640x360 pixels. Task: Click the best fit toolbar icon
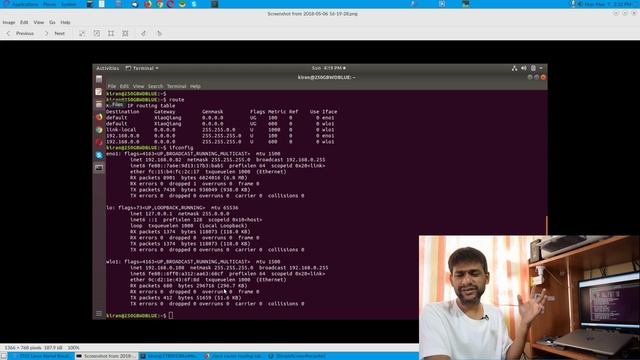click(125, 33)
